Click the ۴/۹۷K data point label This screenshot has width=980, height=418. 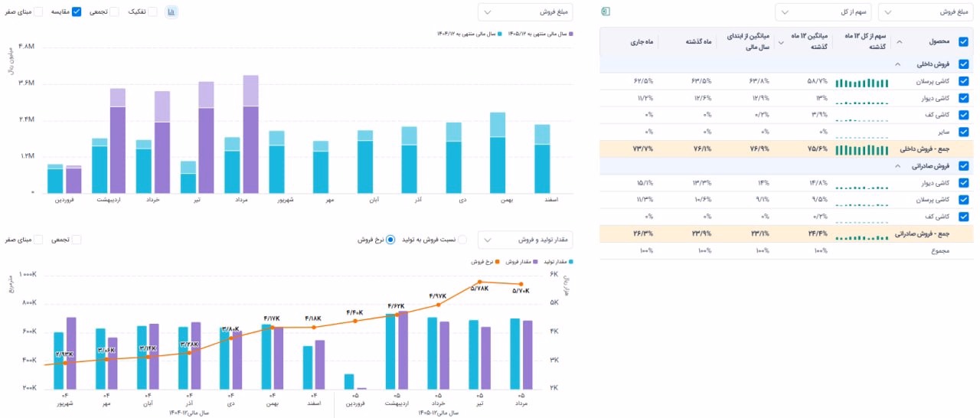437,296
